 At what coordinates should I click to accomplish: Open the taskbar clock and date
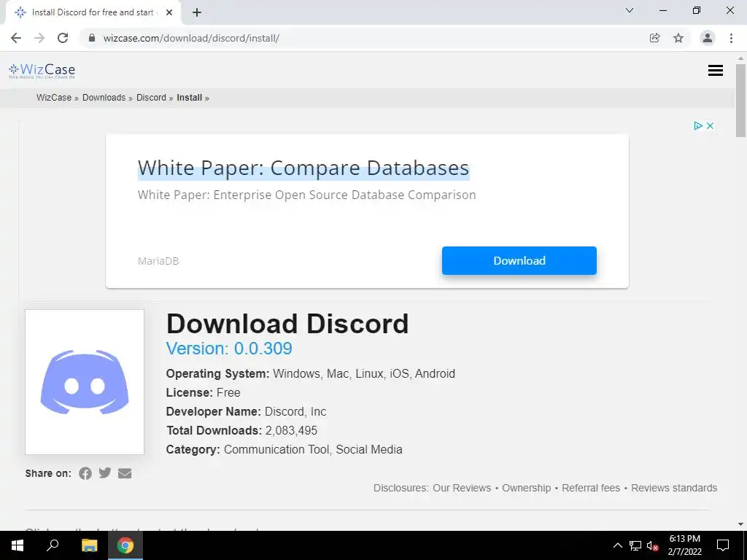pyautogui.click(x=684, y=545)
